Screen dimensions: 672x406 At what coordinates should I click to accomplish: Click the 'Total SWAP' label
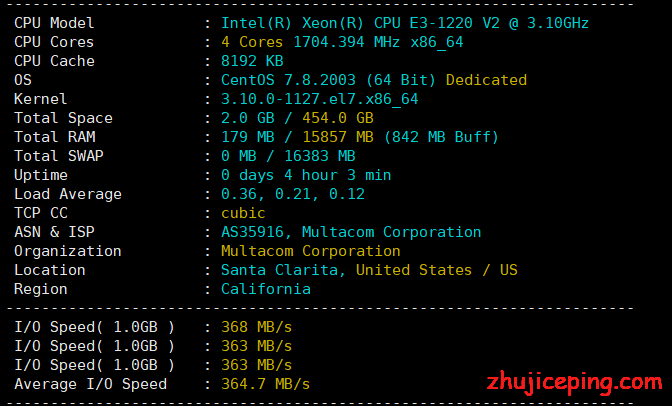coord(59,156)
